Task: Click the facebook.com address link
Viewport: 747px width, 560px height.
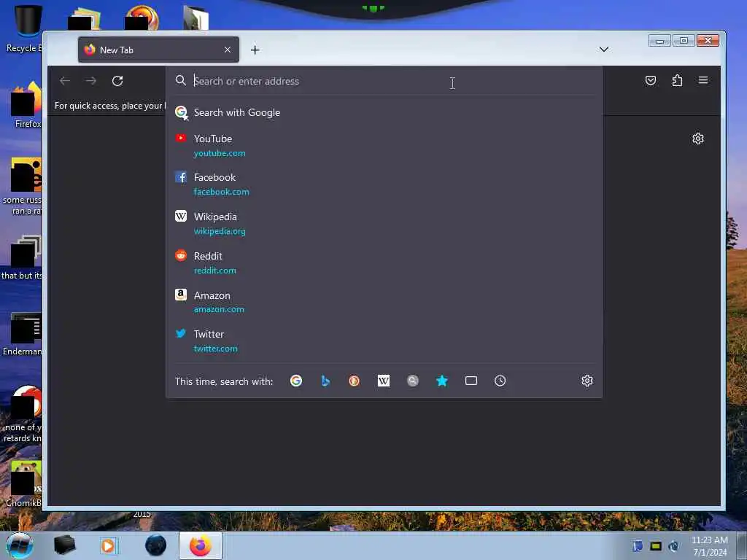Action: tap(222, 192)
